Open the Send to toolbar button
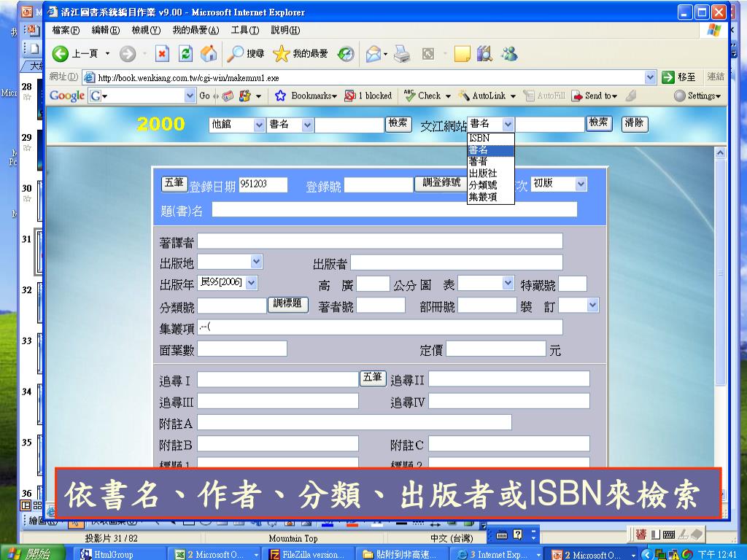 click(595, 96)
